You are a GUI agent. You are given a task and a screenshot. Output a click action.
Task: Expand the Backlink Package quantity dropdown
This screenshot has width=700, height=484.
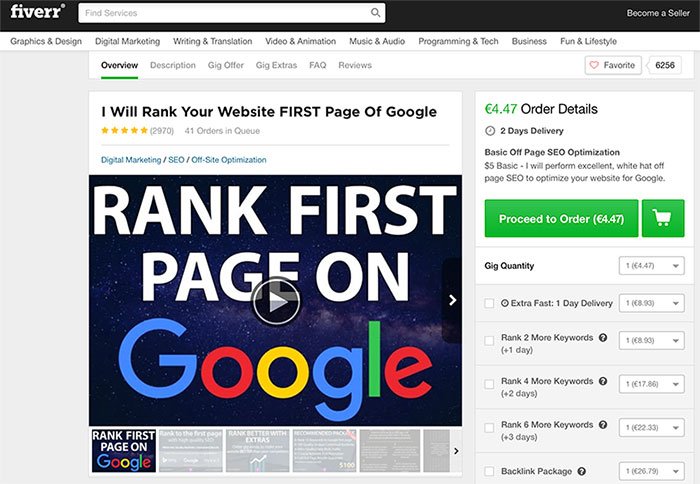tap(651, 471)
